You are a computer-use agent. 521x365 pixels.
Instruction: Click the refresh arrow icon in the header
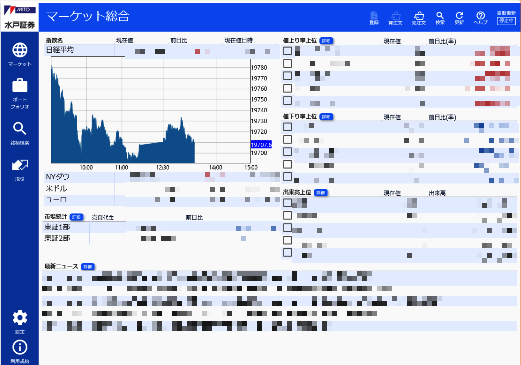point(459,18)
